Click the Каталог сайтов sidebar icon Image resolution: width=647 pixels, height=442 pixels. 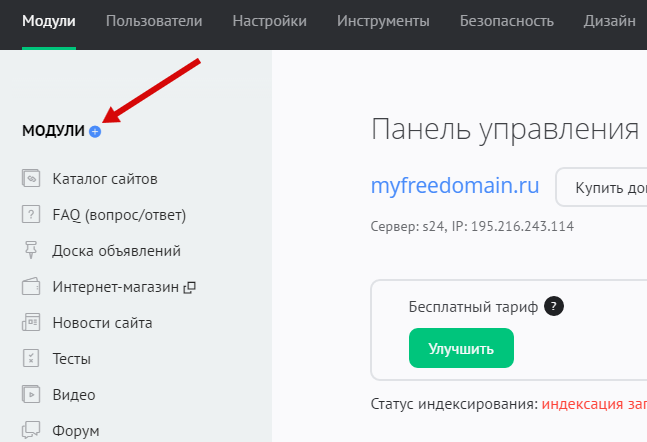point(30,179)
